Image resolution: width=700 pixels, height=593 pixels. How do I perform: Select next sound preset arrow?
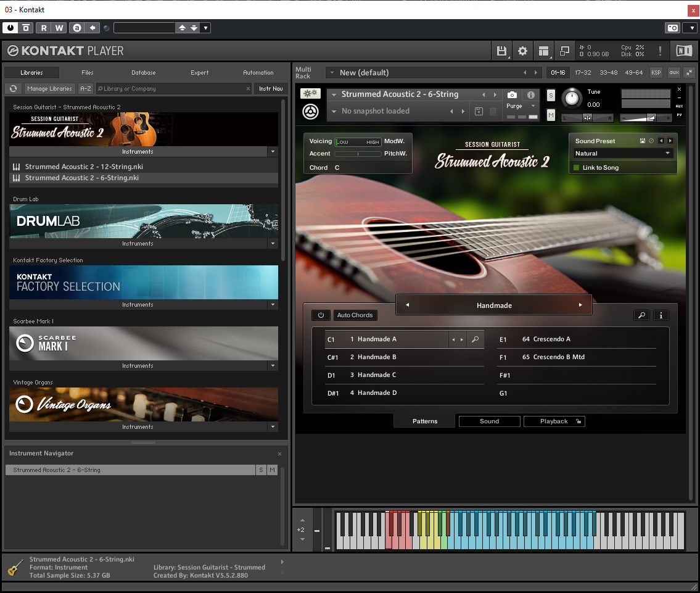tap(670, 141)
